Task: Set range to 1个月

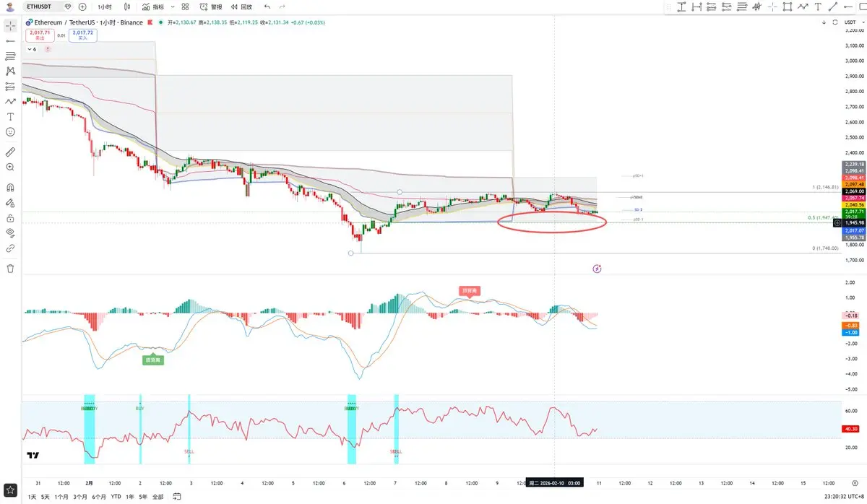Action: 61,497
